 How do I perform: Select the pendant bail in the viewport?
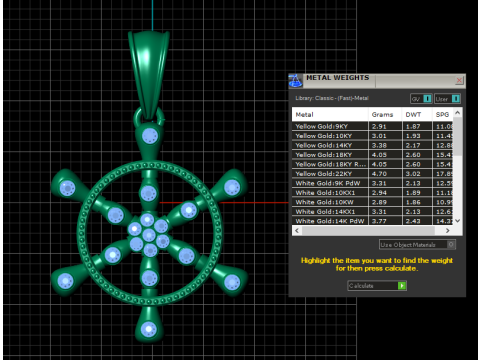pos(149,75)
